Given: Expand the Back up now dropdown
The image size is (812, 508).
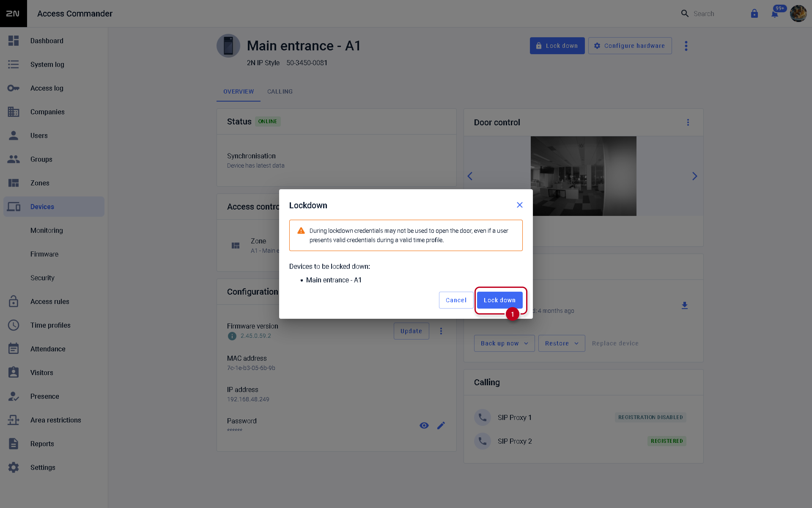Looking at the screenshot, I should click(x=504, y=343).
